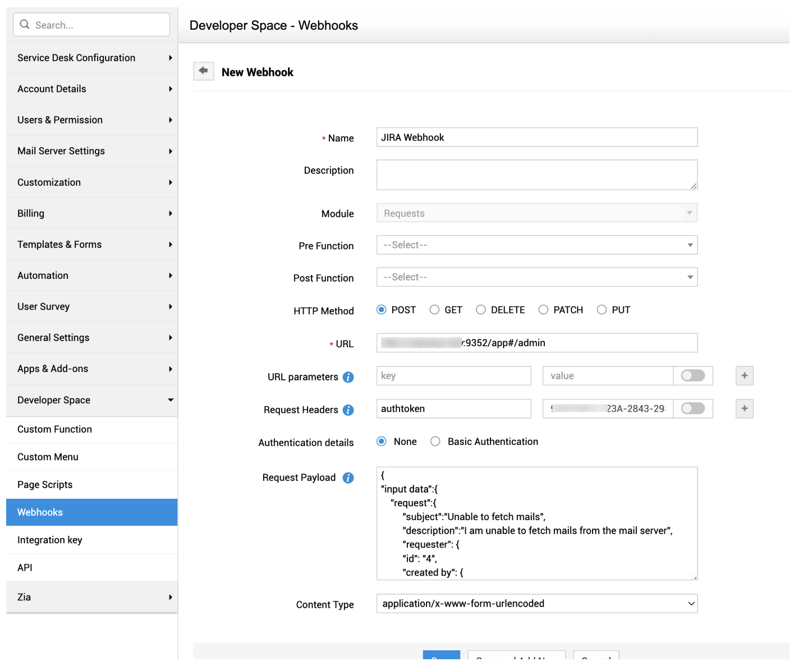This screenshot has height=666, width=812.
Task: Select the GET HTTP method
Action: point(434,310)
